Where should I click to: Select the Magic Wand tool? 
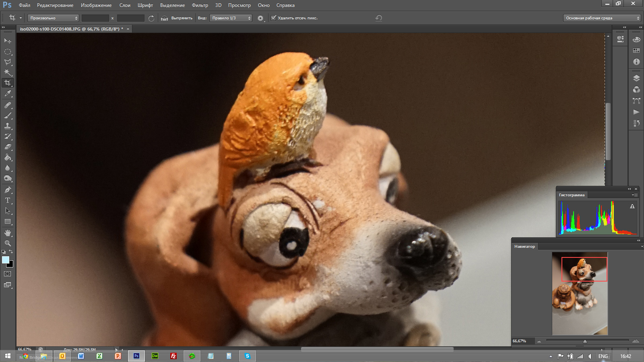tap(8, 72)
